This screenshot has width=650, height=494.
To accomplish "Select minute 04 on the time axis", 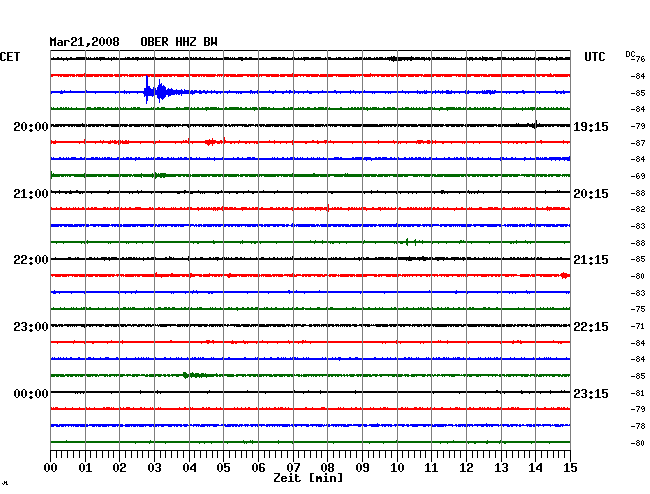I will pyautogui.click(x=189, y=468).
